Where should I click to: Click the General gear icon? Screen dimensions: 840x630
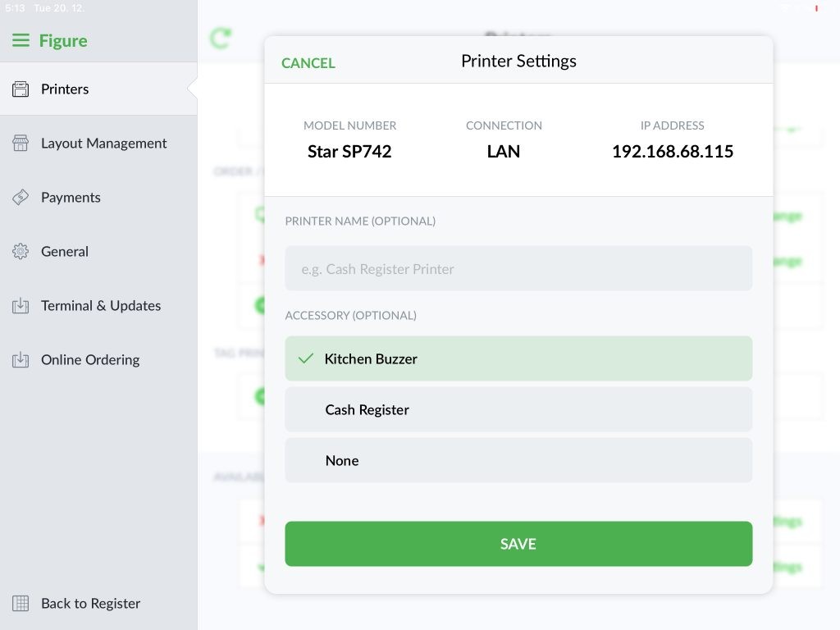pyautogui.click(x=21, y=251)
